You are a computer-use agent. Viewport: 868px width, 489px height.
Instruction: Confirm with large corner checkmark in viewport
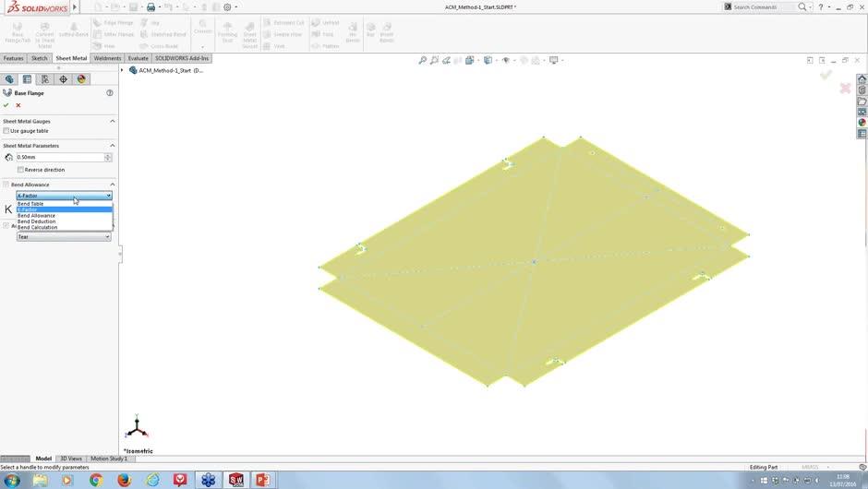tap(826, 74)
